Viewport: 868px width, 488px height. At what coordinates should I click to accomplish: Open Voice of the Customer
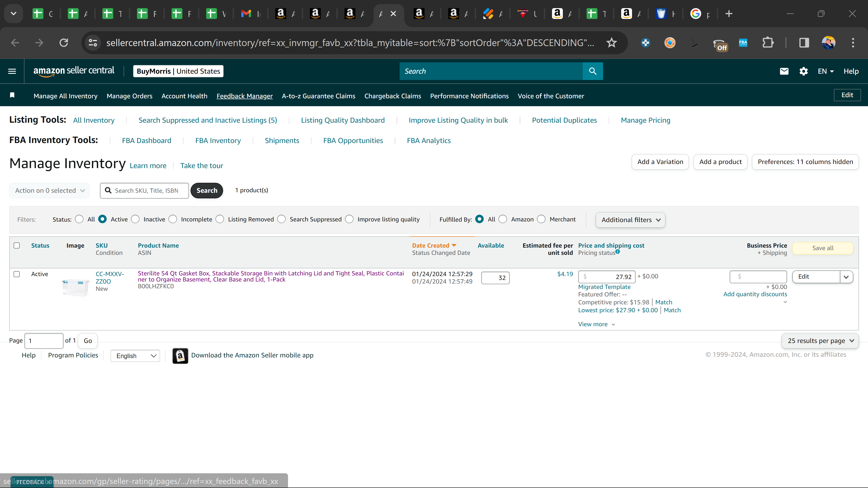551,96
